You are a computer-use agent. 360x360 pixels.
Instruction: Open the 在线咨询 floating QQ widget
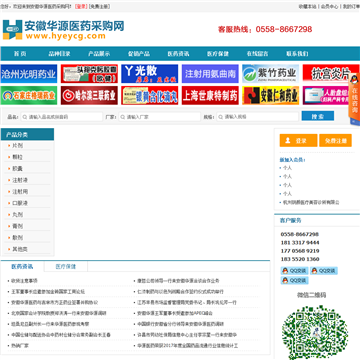[x=354, y=99]
